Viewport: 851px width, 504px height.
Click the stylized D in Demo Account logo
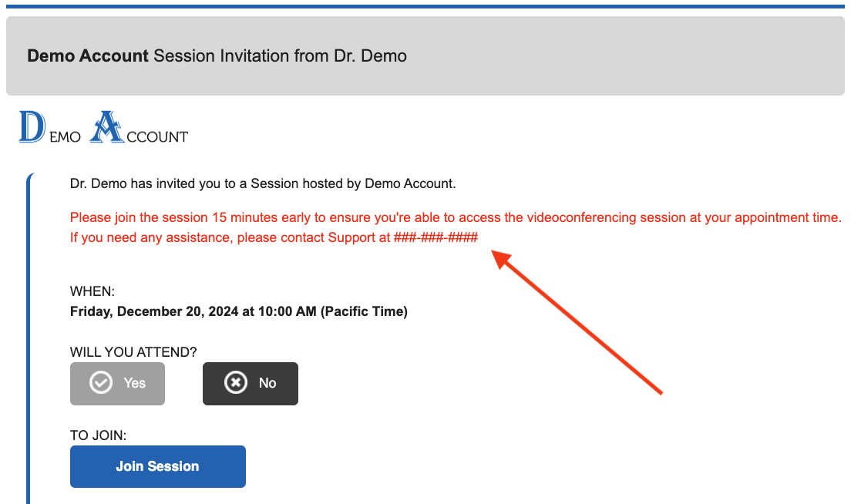[32, 127]
